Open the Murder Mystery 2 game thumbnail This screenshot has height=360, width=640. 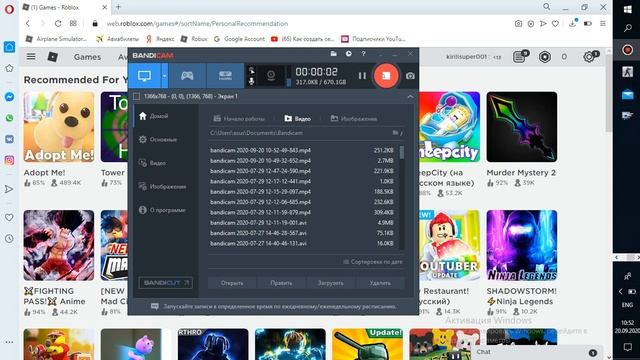(522, 127)
